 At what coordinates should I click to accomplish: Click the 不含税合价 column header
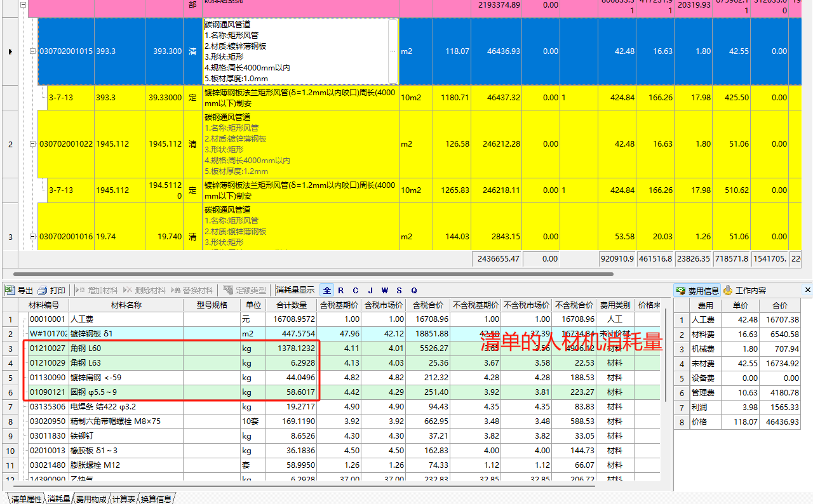[x=574, y=305]
